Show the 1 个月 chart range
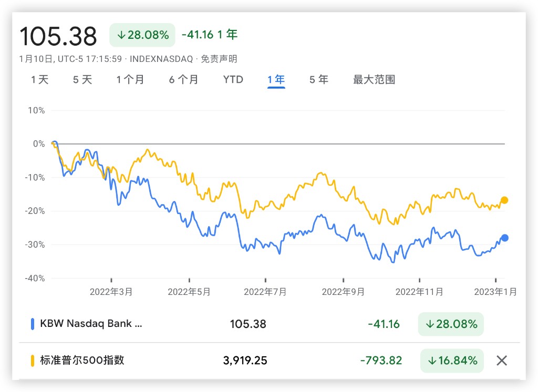Image resolution: width=538 pixels, height=392 pixels. [x=130, y=80]
